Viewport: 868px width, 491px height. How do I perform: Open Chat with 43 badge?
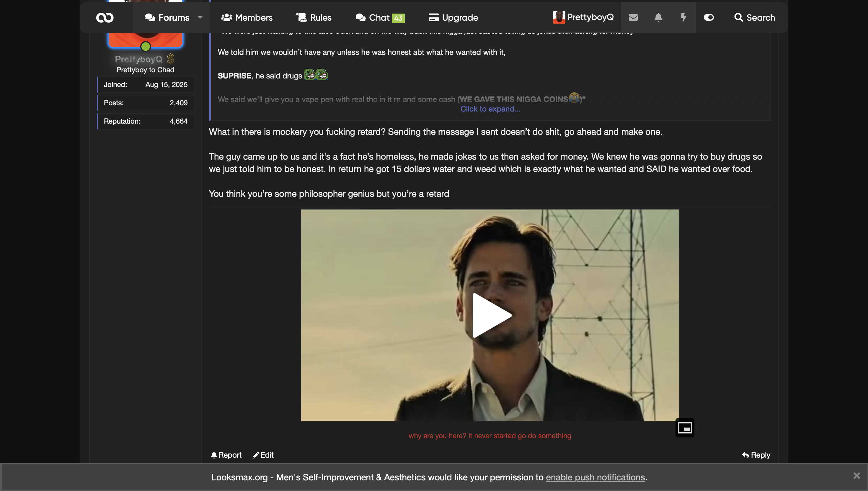point(380,17)
